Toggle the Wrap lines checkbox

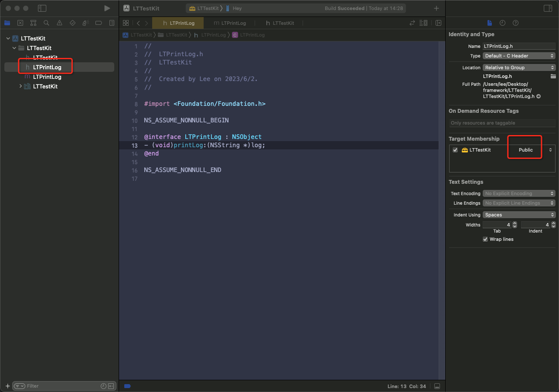pos(485,239)
